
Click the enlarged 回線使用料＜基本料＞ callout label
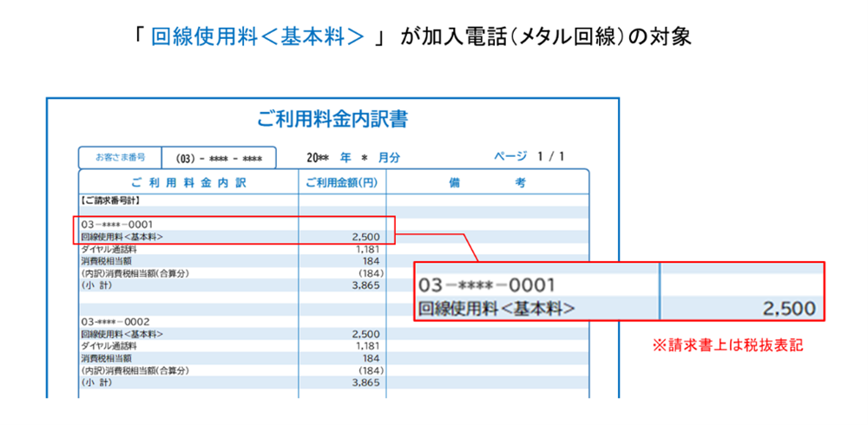pyautogui.click(x=496, y=308)
